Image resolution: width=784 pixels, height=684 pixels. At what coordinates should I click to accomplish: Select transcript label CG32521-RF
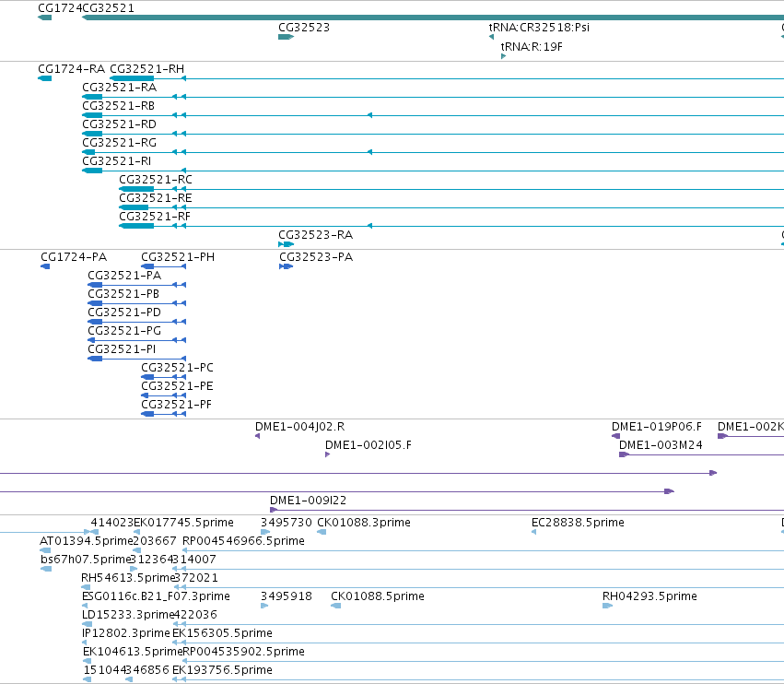[155, 217]
